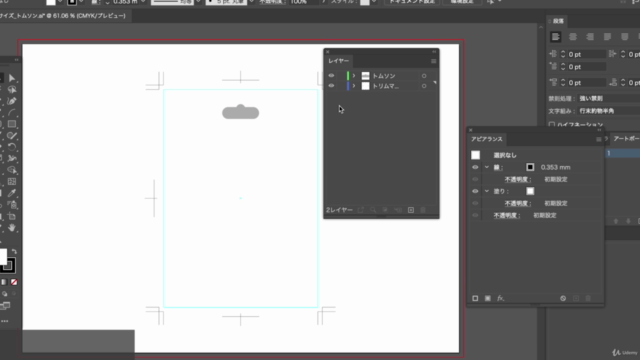Screen dimensions: 640x360
Task: Change screen mode icon in toolbar
Action: [x=5, y=306]
